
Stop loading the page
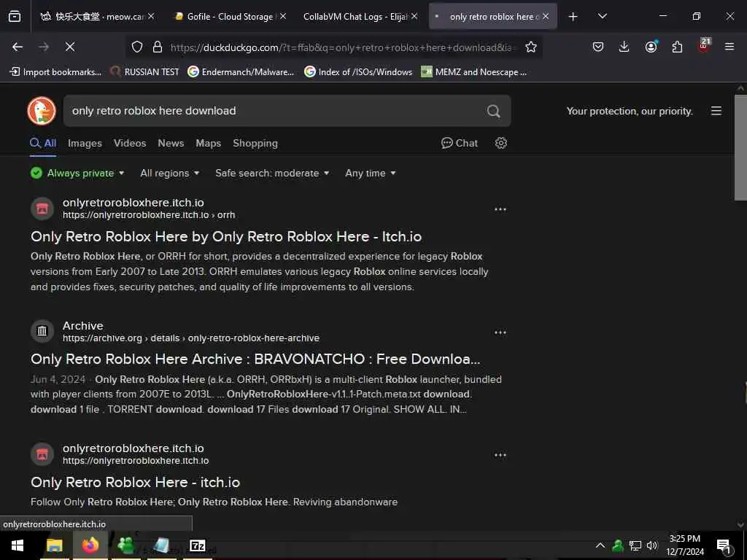pos(69,47)
